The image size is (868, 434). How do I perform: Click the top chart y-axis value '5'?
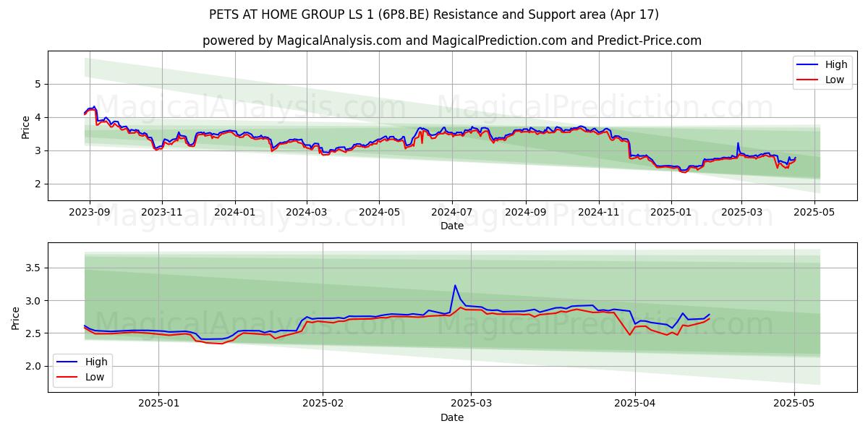tap(39, 84)
